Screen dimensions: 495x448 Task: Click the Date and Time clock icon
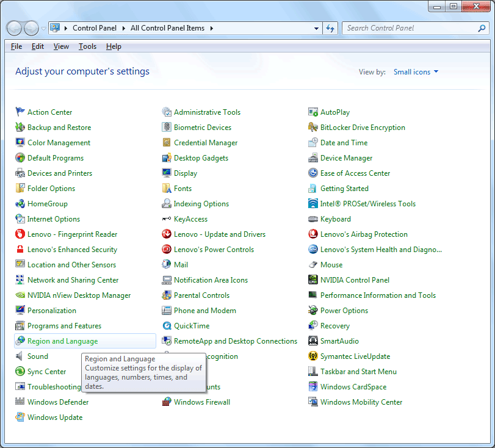(313, 142)
